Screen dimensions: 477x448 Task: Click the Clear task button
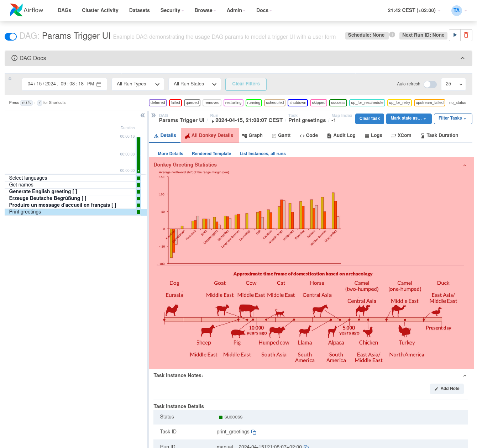pyautogui.click(x=369, y=118)
